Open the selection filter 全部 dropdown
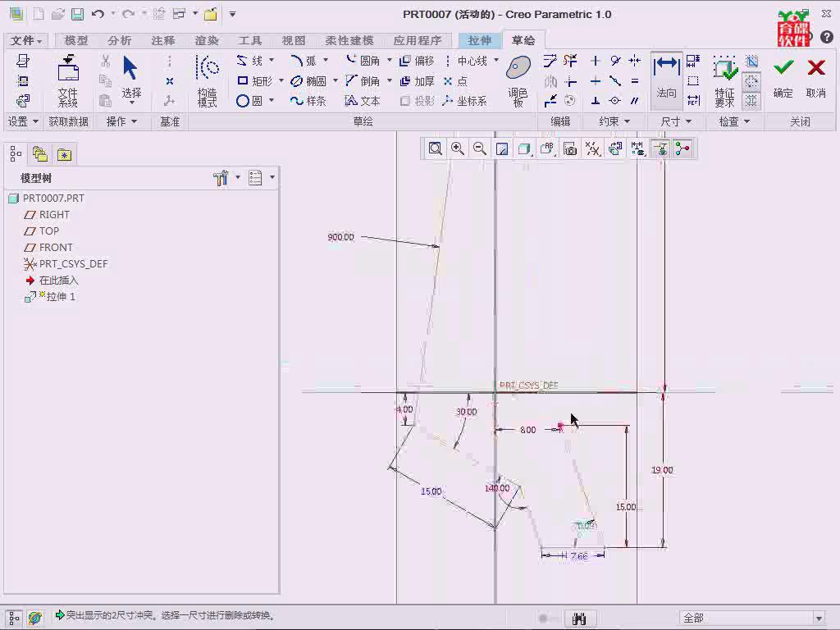 coord(819,619)
